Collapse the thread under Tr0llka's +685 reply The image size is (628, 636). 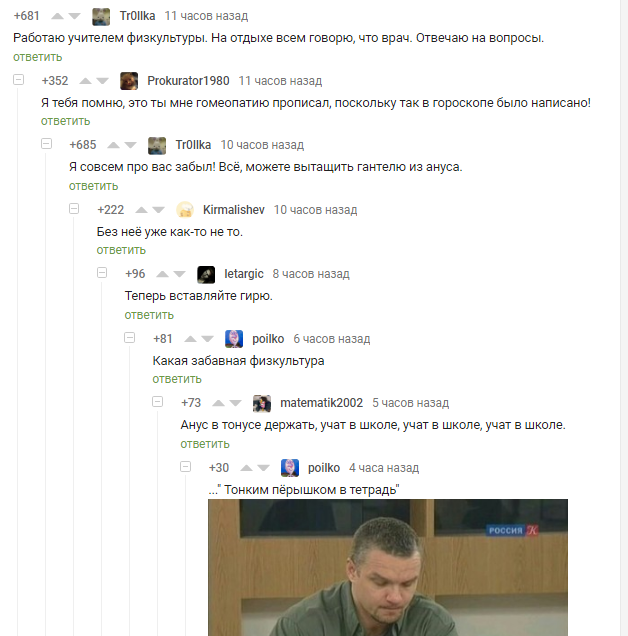47,144
